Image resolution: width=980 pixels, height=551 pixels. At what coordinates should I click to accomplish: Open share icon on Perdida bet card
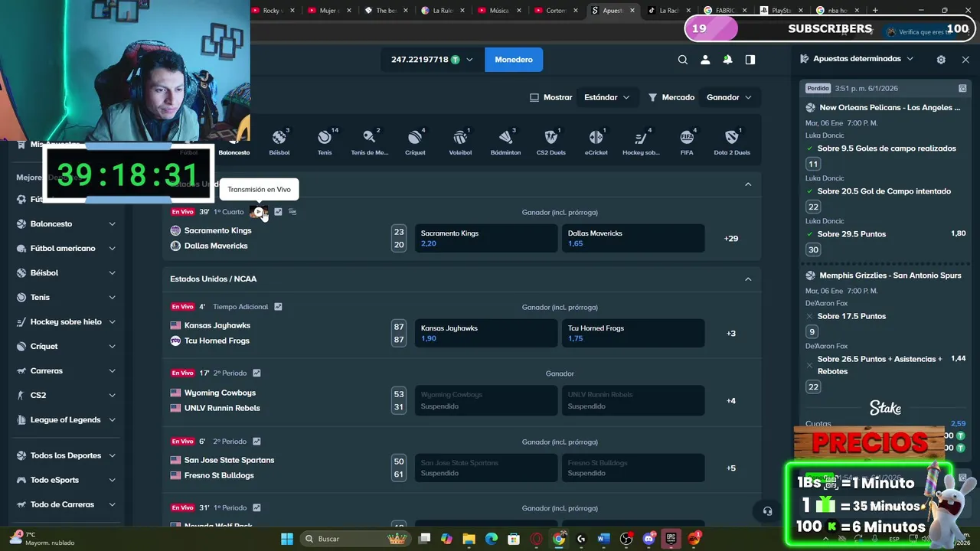pyautogui.click(x=962, y=89)
